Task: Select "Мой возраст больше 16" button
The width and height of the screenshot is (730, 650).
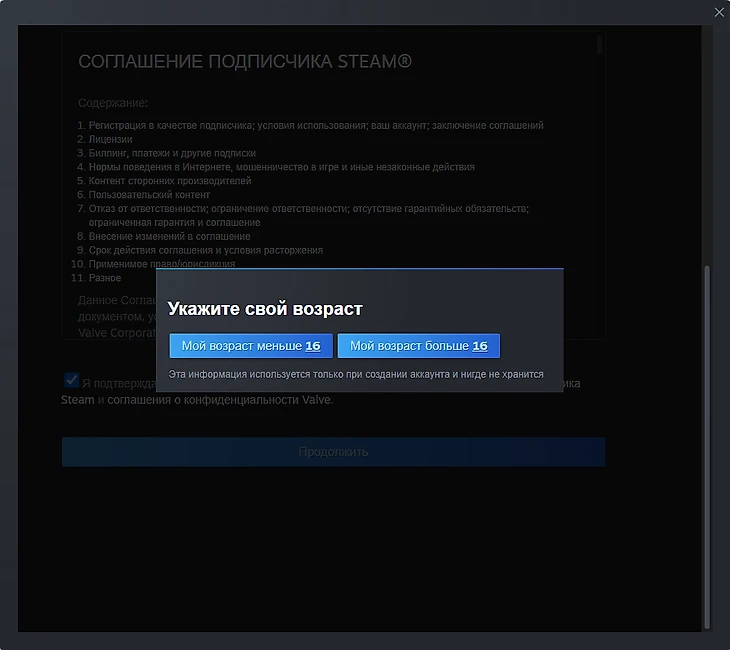Action: point(419,346)
